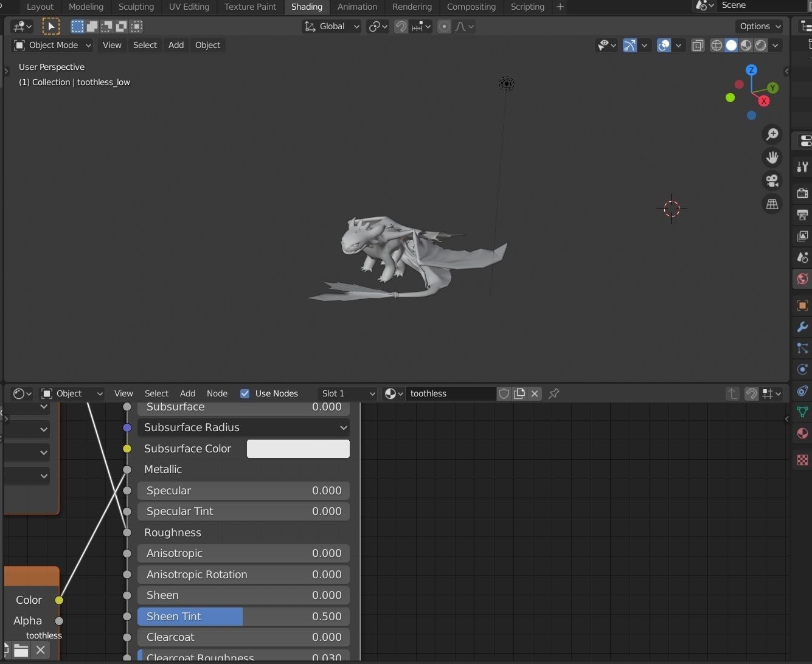The width and height of the screenshot is (812, 664).
Task: Toggle show overlays button
Action: (664, 45)
